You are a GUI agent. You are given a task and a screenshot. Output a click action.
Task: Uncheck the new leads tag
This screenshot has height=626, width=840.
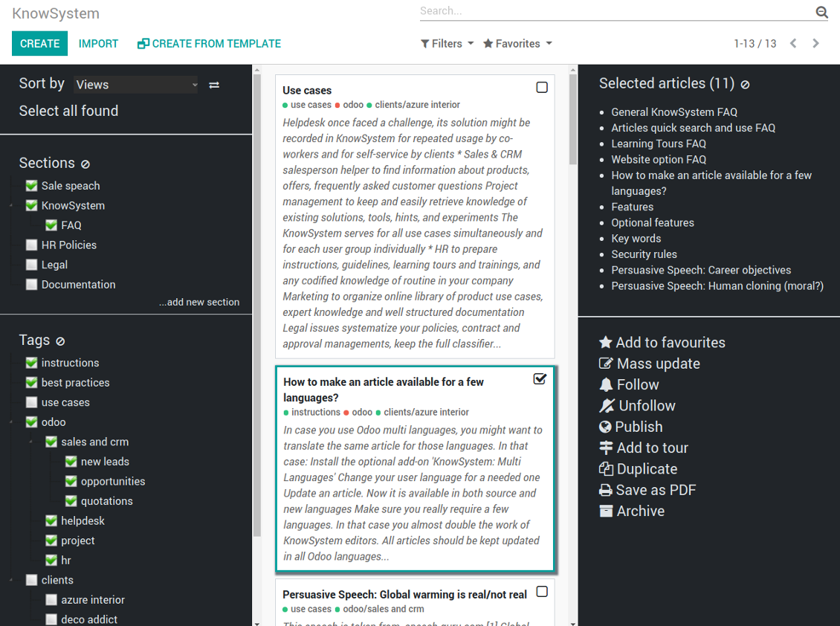71,462
